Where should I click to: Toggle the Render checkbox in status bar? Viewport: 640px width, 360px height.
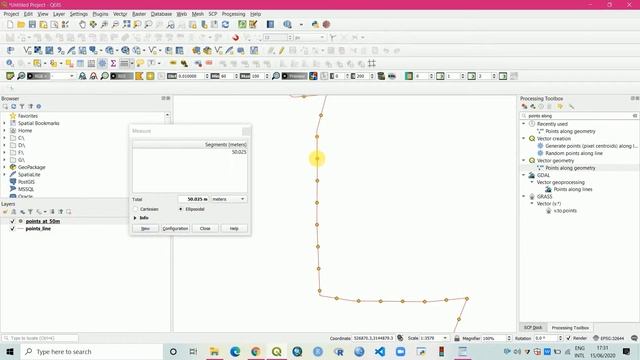[569, 338]
